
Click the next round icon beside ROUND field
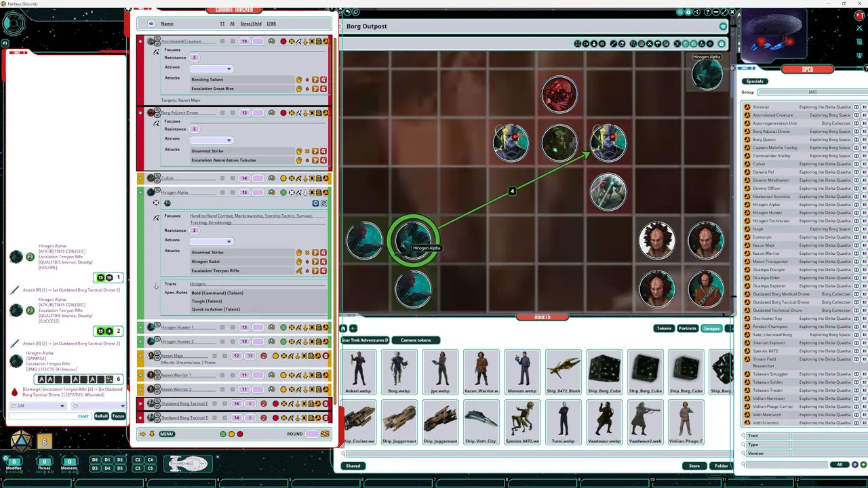coord(325,434)
